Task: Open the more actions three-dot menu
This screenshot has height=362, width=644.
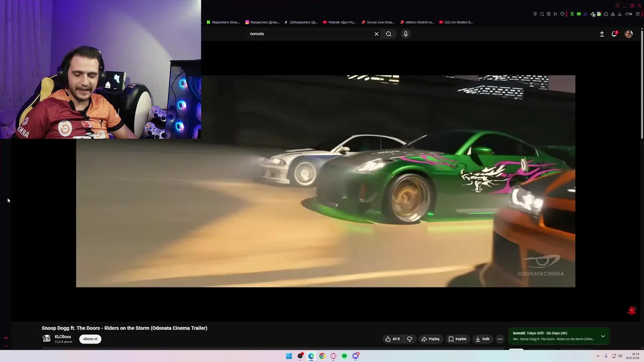Action: click(x=500, y=339)
